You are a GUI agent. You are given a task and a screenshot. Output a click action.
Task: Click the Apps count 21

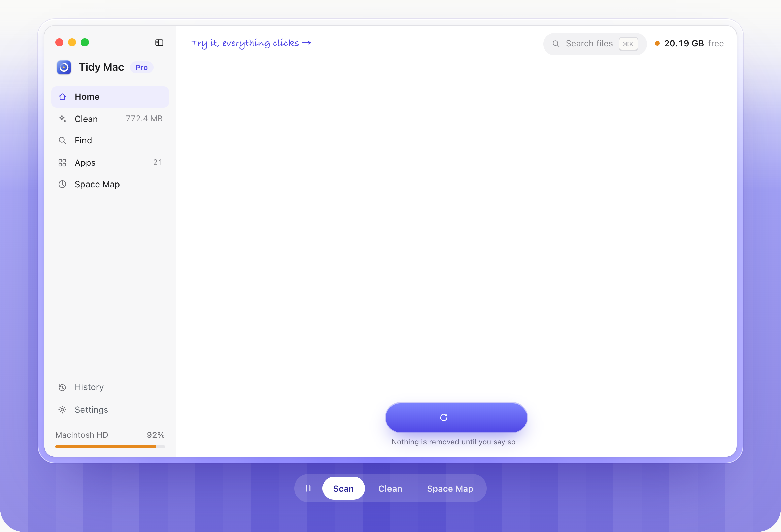tap(158, 162)
